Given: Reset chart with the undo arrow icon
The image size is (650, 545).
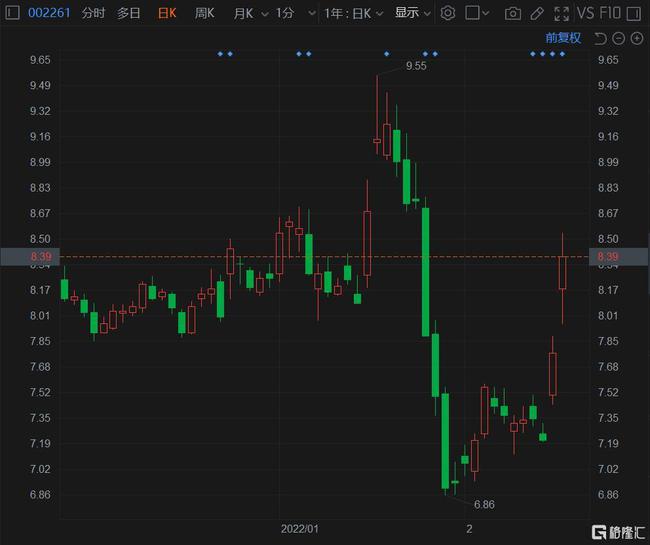Looking at the screenshot, I should point(600,39).
